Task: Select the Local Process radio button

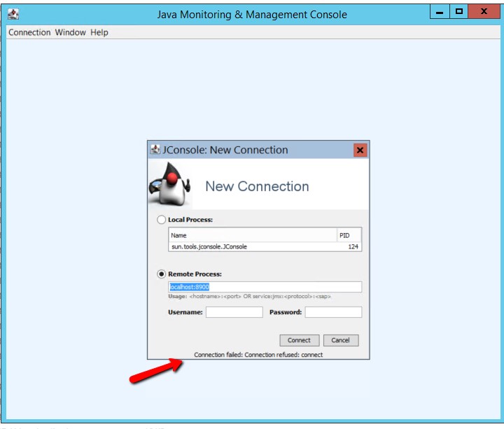Action: click(x=161, y=220)
